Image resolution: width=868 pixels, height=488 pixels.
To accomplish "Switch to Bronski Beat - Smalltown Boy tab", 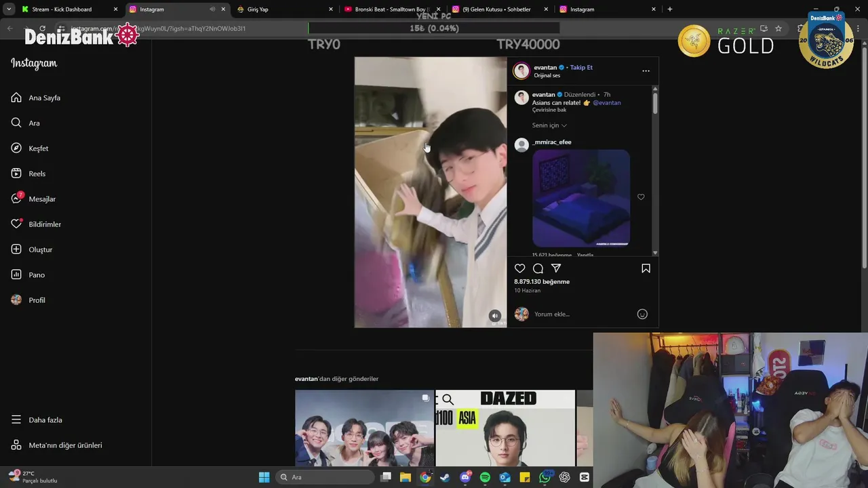I will [x=392, y=9].
